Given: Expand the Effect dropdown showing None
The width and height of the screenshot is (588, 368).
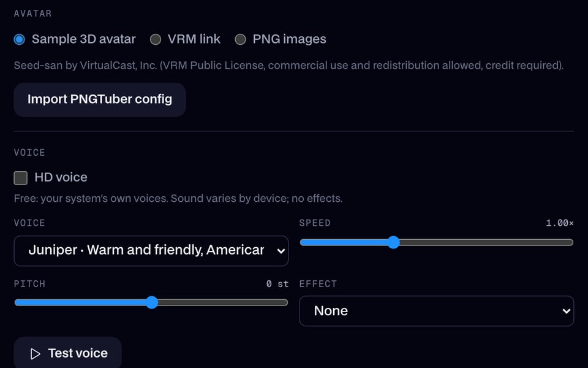Looking at the screenshot, I should click(437, 311).
